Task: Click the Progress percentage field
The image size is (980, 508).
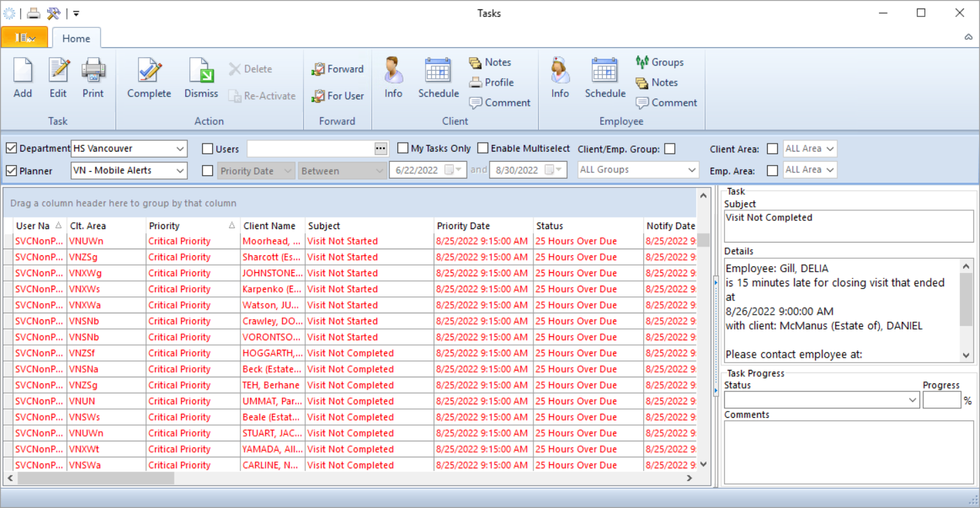Action: [x=943, y=399]
